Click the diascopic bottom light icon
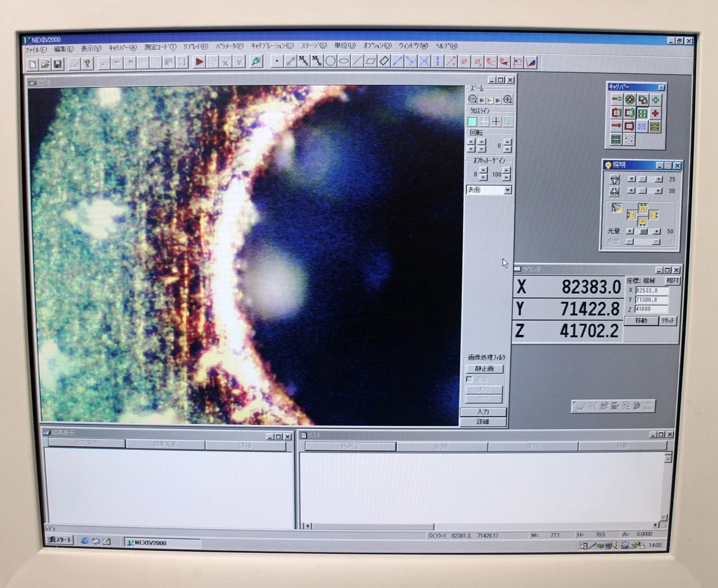 [x=614, y=192]
